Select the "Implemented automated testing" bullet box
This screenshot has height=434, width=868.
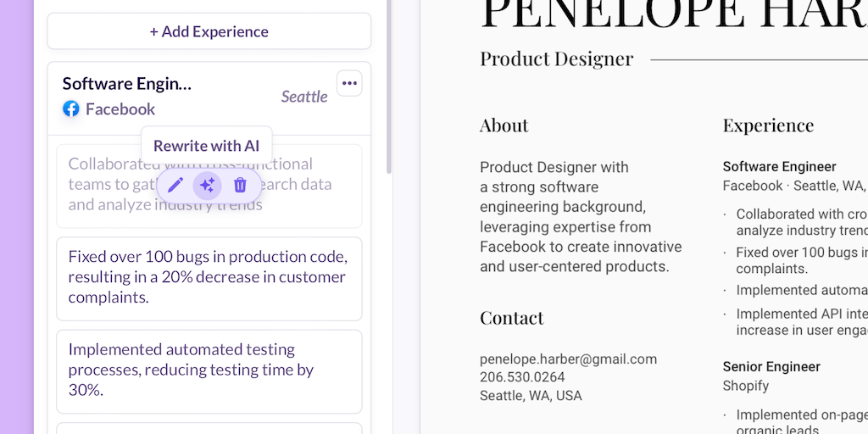tap(209, 370)
